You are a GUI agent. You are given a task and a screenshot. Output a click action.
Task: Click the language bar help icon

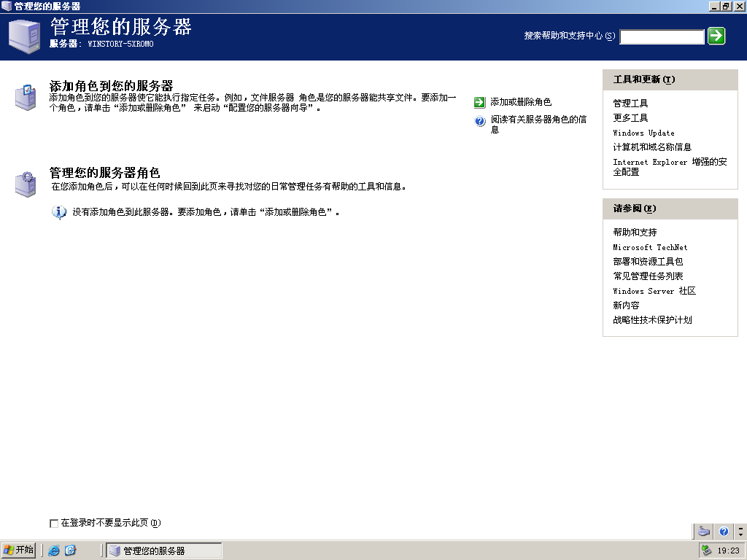[724, 531]
